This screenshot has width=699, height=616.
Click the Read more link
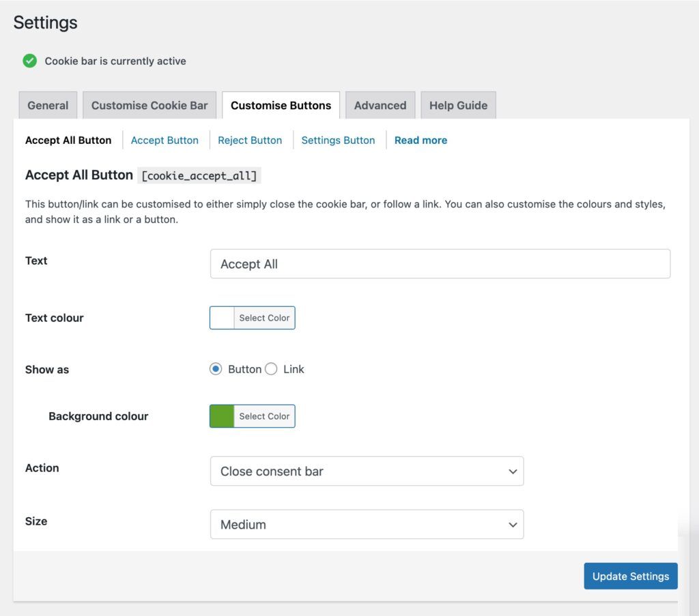tap(420, 141)
